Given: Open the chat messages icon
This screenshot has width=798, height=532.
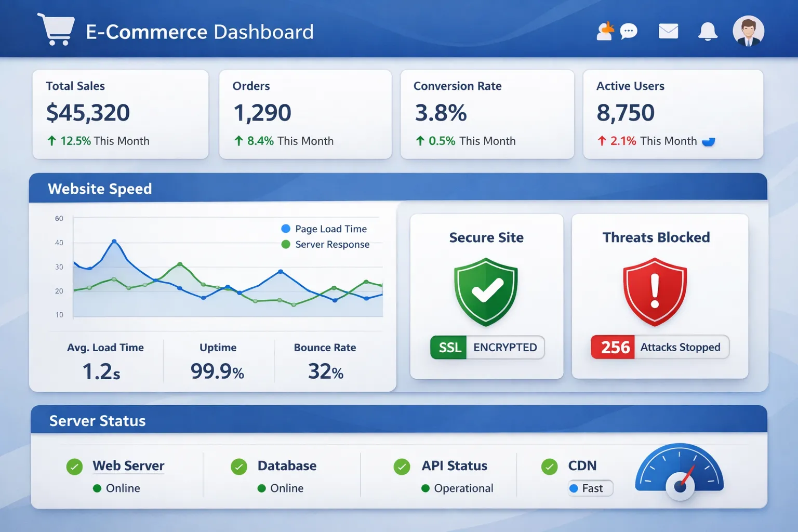Looking at the screenshot, I should point(629,31).
